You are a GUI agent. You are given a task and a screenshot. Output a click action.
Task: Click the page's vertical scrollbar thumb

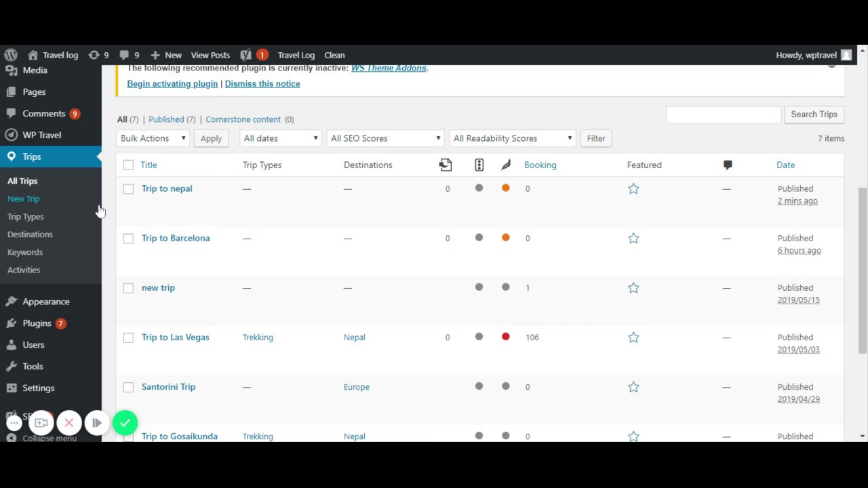tap(863, 270)
